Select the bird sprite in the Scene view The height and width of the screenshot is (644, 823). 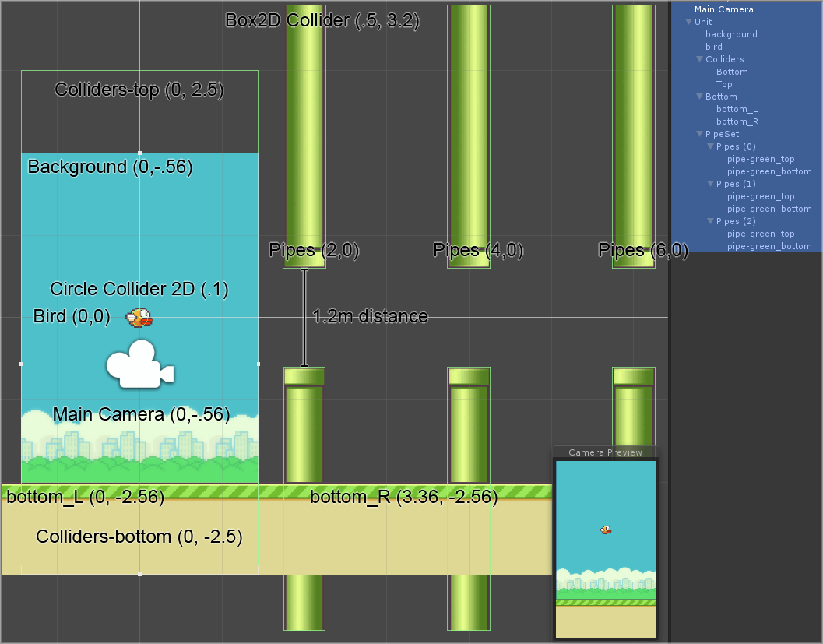click(139, 318)
